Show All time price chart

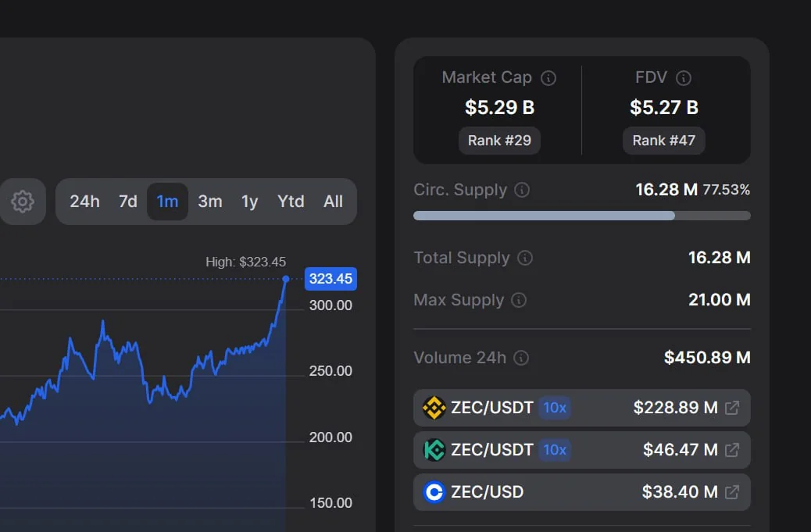(x=333, y=202)
